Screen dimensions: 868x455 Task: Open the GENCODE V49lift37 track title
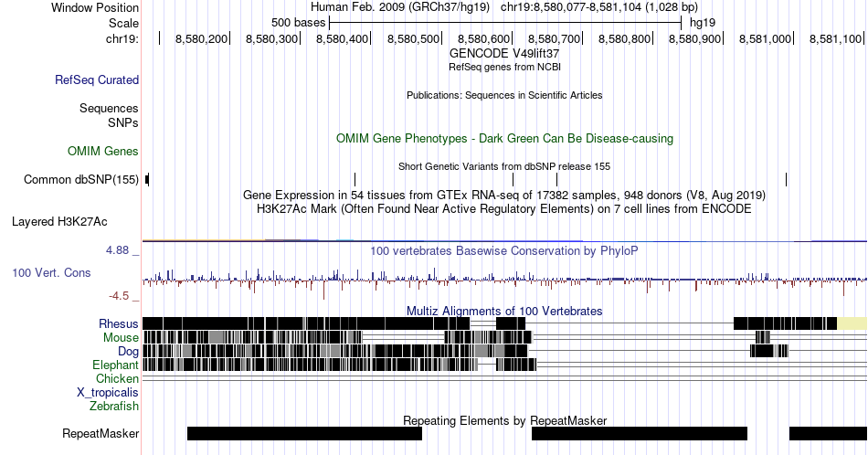[x=504, y=54]
